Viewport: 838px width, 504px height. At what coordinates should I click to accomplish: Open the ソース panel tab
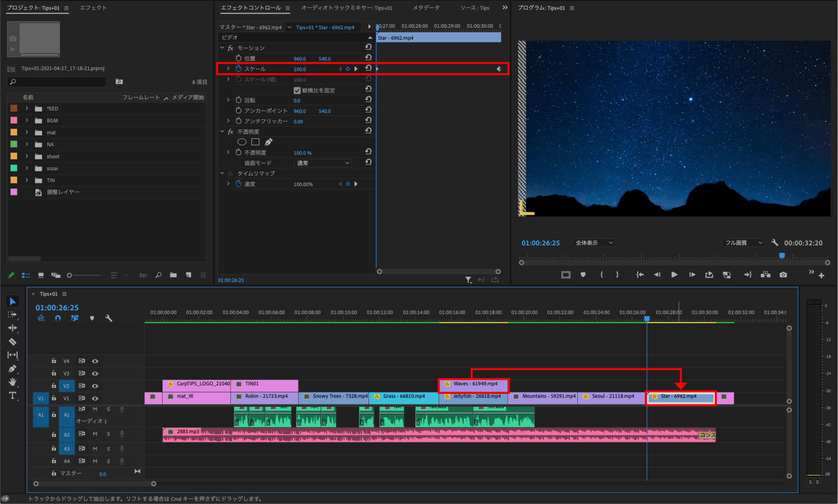coord(475,8)
